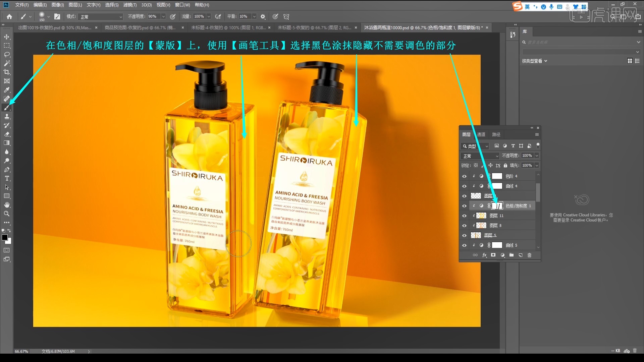Switch to the 通道 tab
The width and height of the screenshot is (644, 362).
click(x=482, y=134)
